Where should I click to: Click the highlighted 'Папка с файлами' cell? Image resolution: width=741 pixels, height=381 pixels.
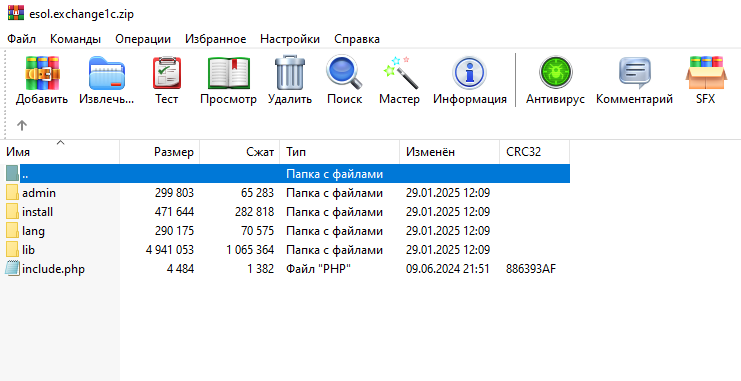(334, 174)
